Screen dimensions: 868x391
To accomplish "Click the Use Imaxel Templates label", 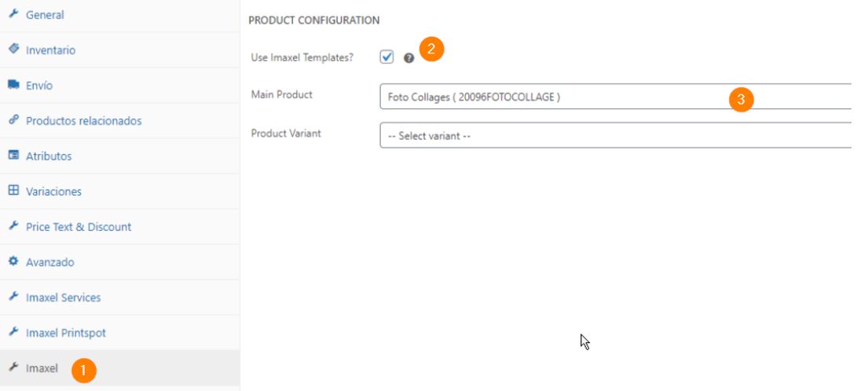I will [302, 58].
